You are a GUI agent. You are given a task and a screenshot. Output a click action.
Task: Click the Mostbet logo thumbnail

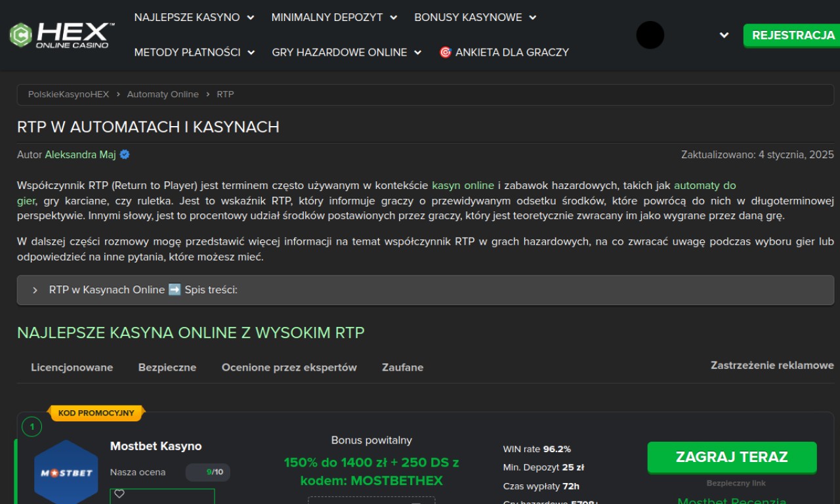[66, 472]
